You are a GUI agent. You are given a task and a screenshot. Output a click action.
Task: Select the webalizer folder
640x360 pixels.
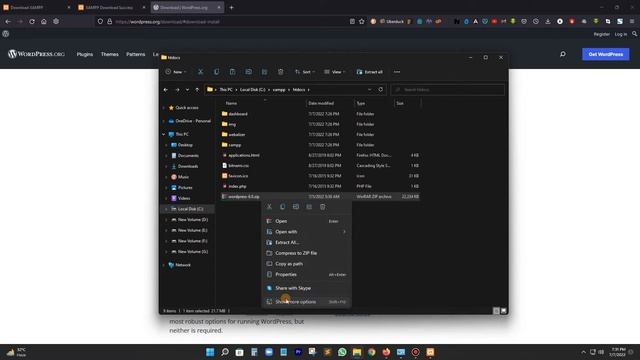tap(237, 134)
